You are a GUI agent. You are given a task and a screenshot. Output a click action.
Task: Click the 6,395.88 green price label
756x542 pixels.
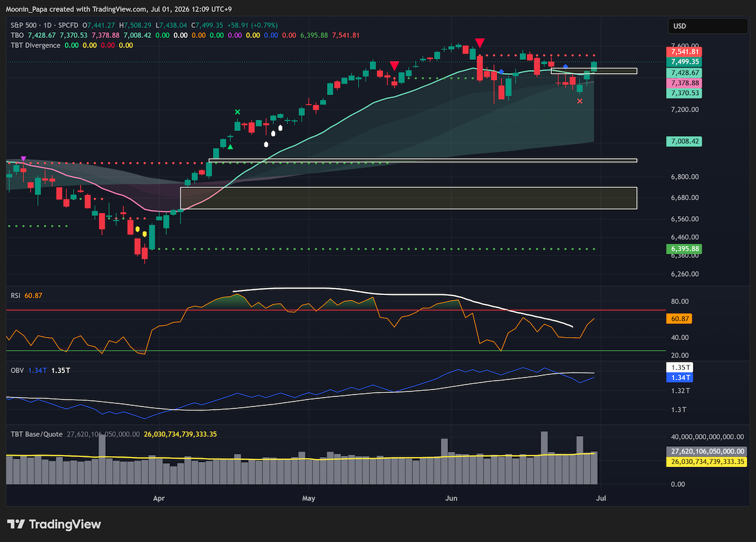pyautogui.click(x=685, y=249)
